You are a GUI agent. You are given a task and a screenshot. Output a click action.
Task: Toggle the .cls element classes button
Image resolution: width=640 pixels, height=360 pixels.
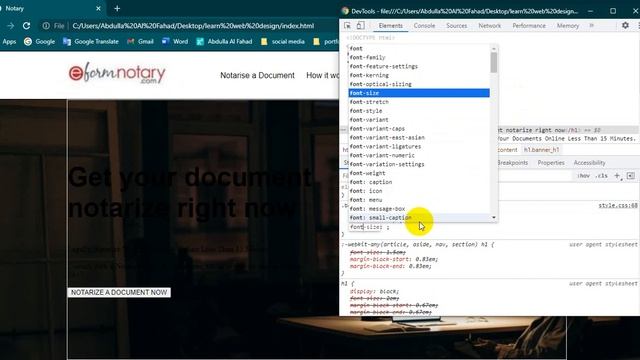point(601,176)
